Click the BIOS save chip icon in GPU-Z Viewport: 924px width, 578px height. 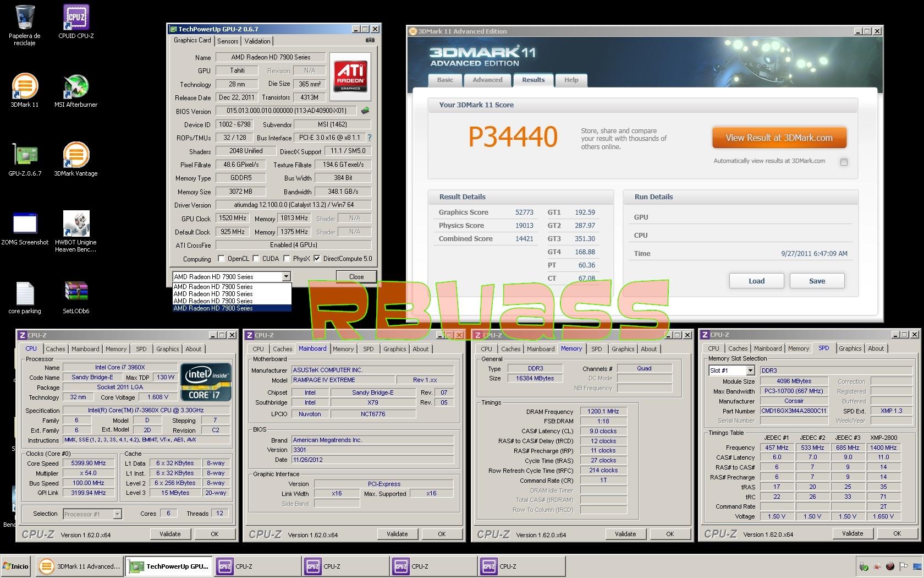(x=365, y=111)
